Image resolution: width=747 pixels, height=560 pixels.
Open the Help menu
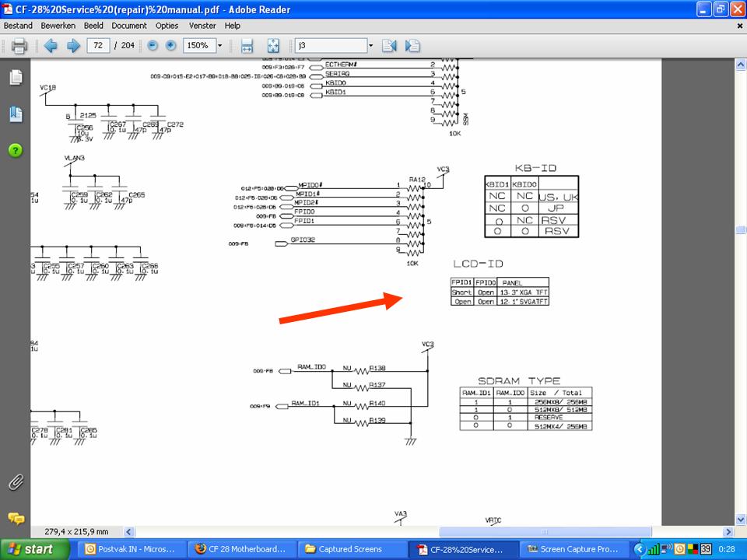[x=233, y=26]
